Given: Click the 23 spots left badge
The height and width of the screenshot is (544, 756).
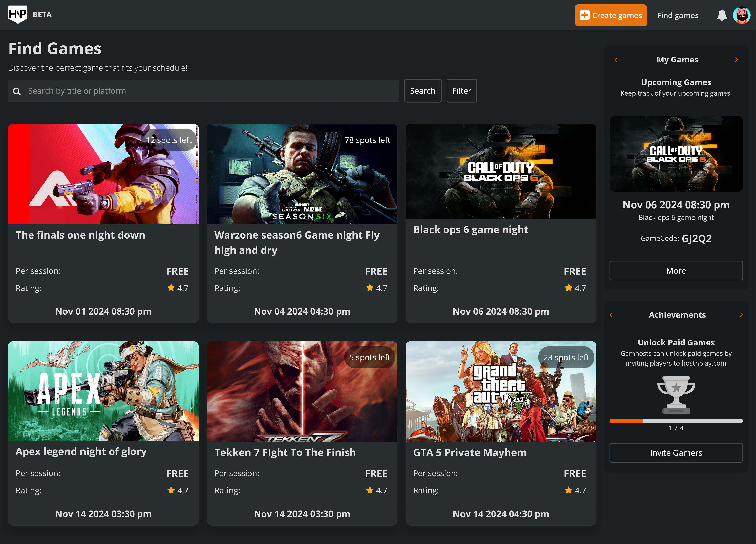Looking at the screenshot, I should pos(566,357).
